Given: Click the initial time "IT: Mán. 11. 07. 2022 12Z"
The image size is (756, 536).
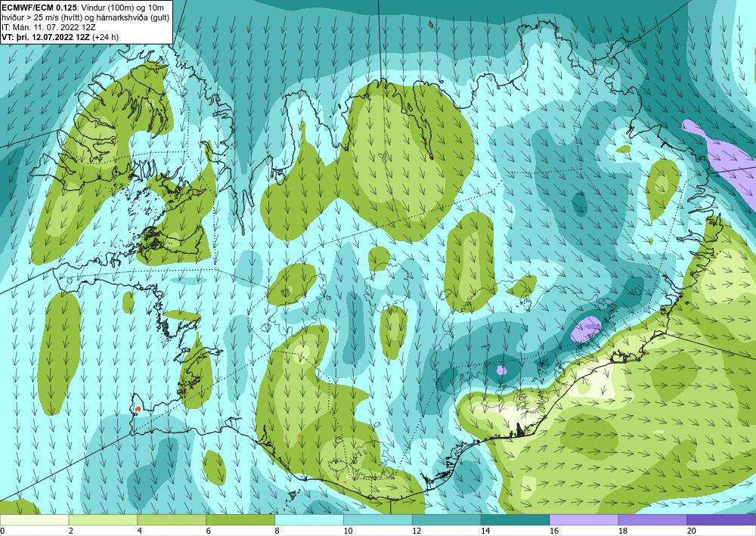Looking at the screenshot, I should point(48,27).
